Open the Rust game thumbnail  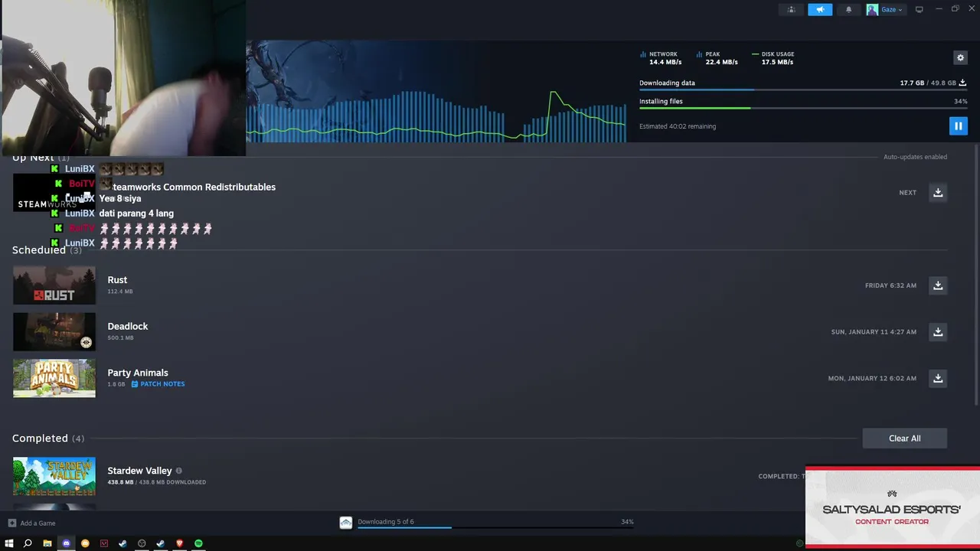54,285
